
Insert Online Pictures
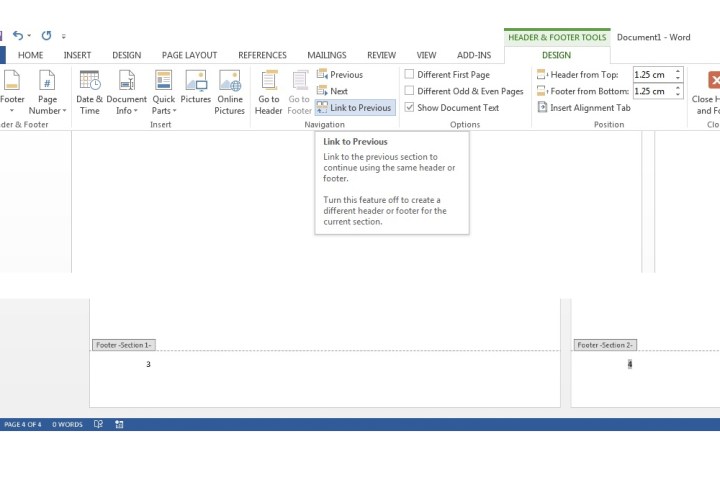point(230,92)
